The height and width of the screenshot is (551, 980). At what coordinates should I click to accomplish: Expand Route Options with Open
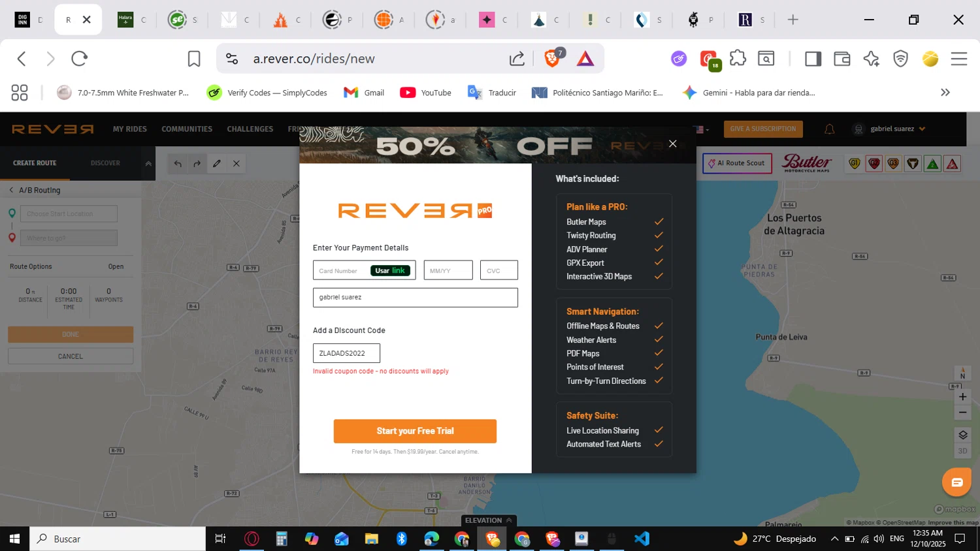coord(116,266)
